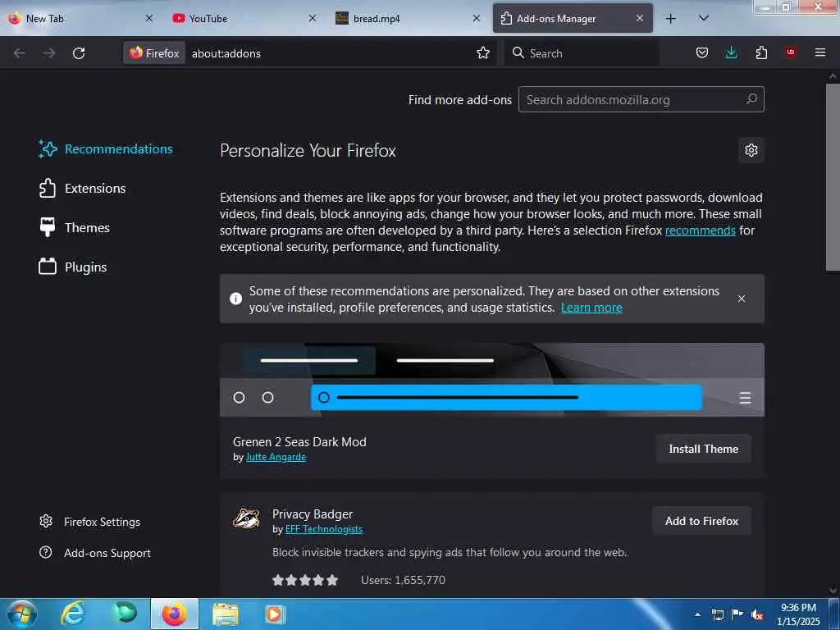The image size is (840, 630).
Task: Click the forward navigation arrow
Action: pyautogui.click(x=49, y=53)
